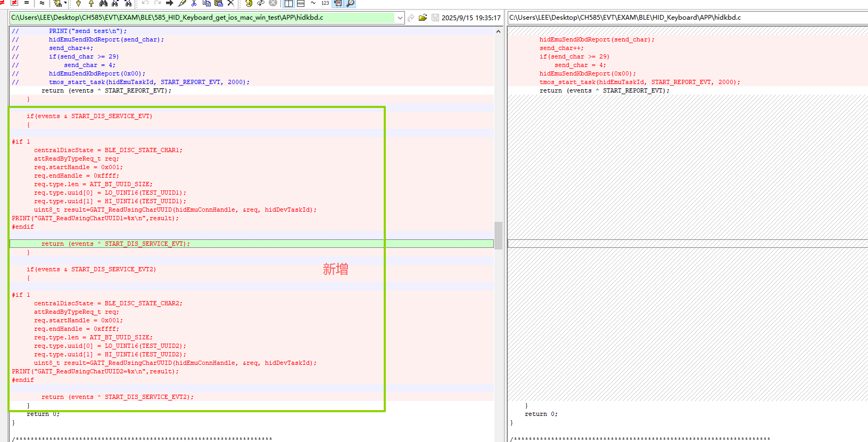This screenshot has width=868, height=442.
Task: Click line 'centralDiscState = BLE_DISC_STATE_CHAR1;'
Action: [x=108, y=150]
